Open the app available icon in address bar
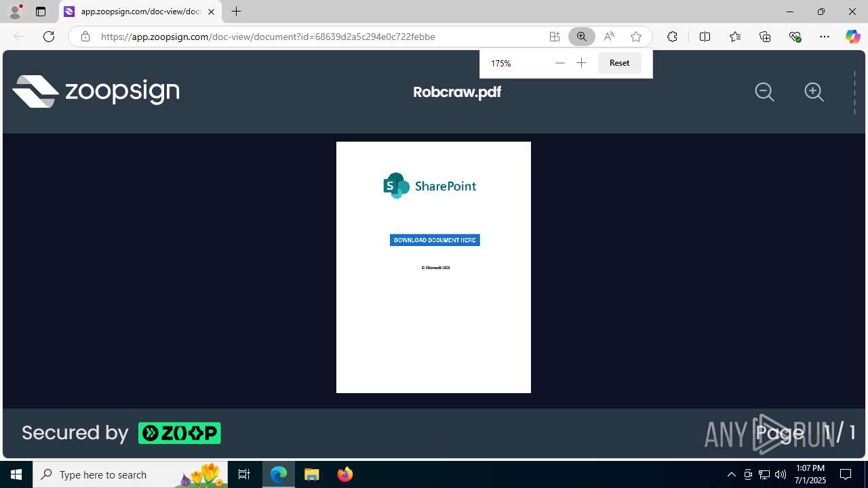Viewport: 868px width, 488px height. tap(555, 37)
